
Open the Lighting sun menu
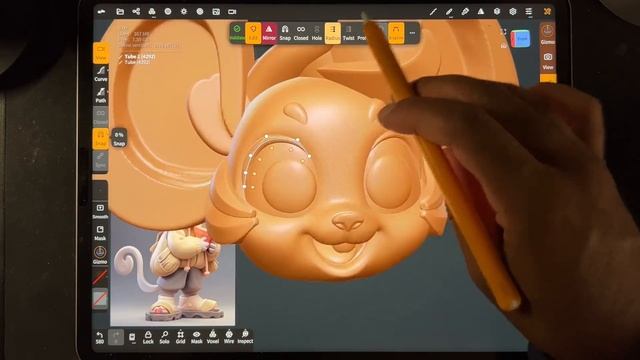coord(184,12)
